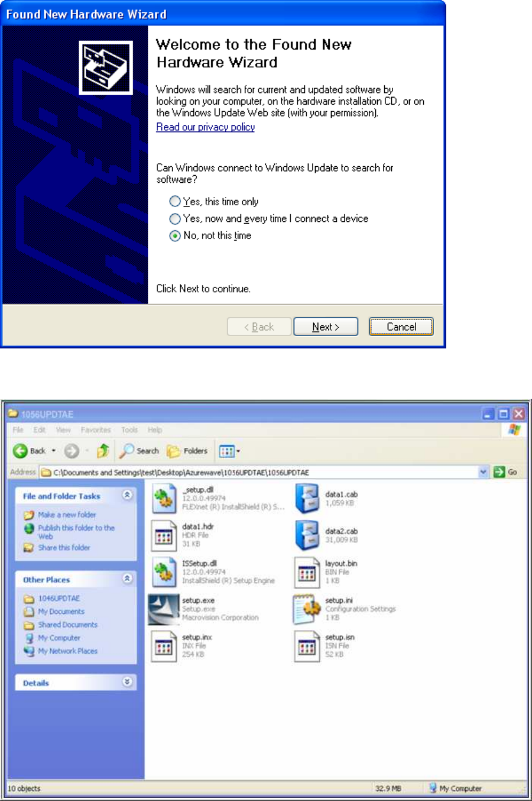Screen dimensions: 532x801
Task: Open the setup.exe installer icon
Action: (164, 609)
